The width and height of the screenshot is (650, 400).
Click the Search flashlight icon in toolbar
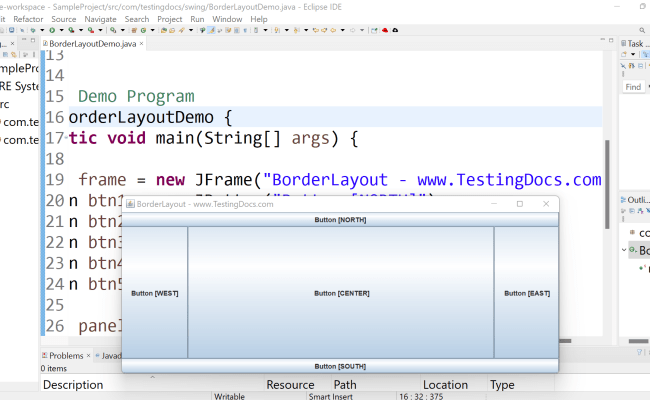click(181, 30)
